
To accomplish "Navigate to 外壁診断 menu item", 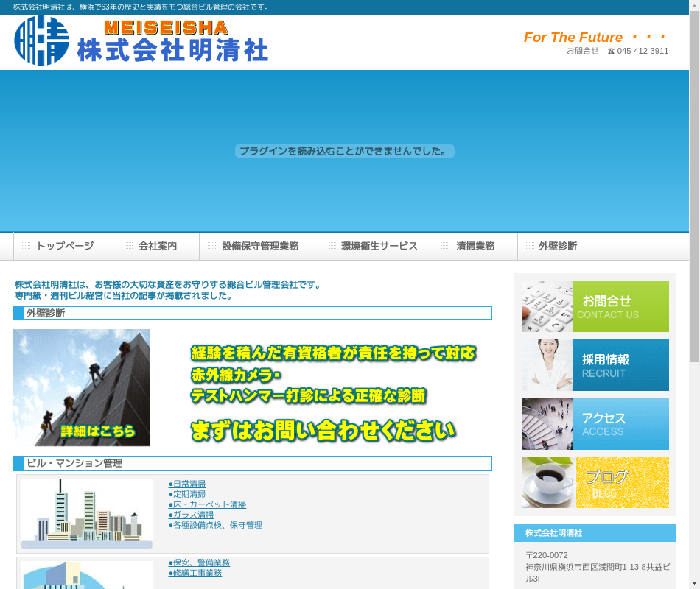I will point(560,246).
